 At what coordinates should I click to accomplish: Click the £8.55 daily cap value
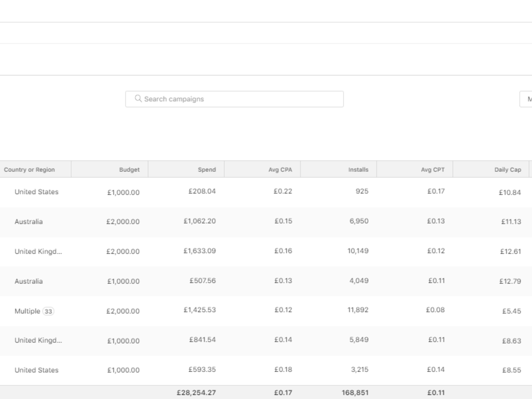[x=512, y=370]
